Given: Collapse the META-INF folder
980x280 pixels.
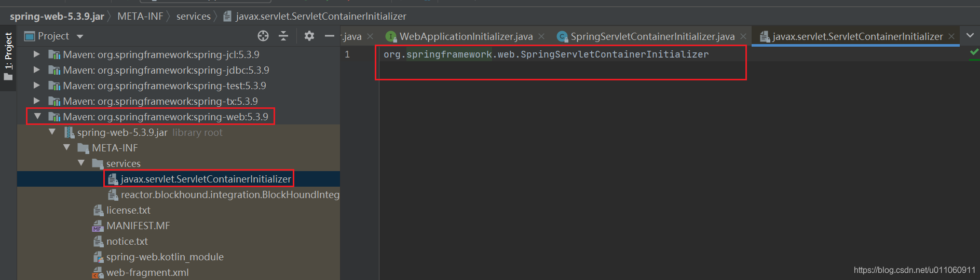Looking at the screenshot, I should tap(66, 147).
